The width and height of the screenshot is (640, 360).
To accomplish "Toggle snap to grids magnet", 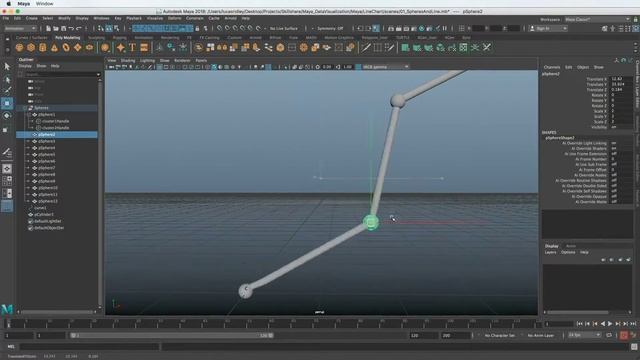I will (x=219, y=29).
